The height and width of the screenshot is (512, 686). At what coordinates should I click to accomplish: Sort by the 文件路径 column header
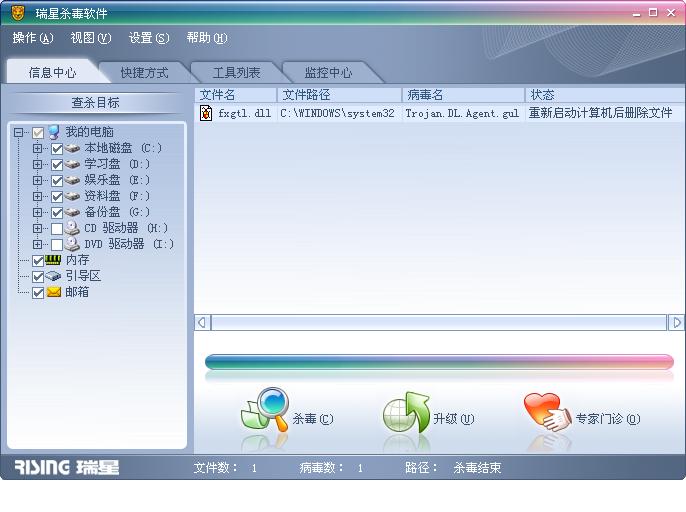point(340,95)
